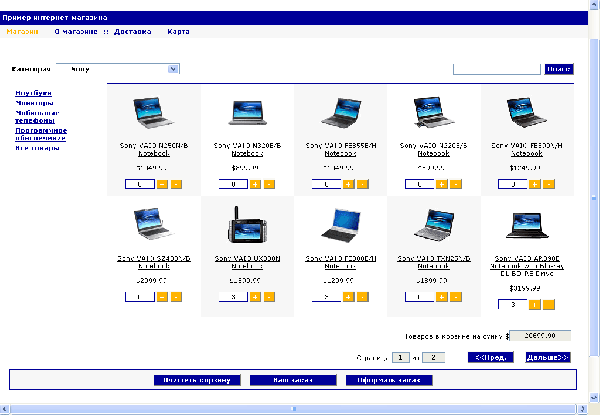Image resolution: width=600 pixels, height=415 pixels.
Task: Select Ноутбуки category in sidebar
Action: click(33, 93)
